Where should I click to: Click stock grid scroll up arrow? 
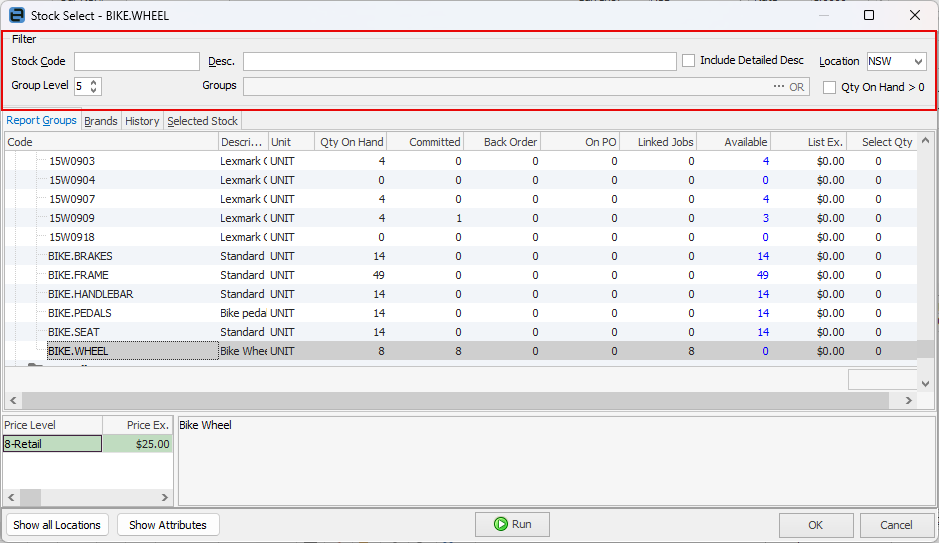[x=926, y=141]
